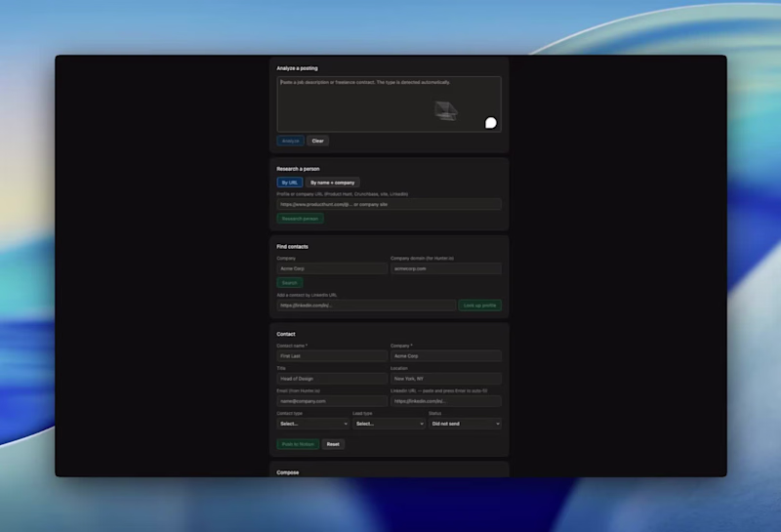Image resolution: width=781 pixels, height=532 pixels.
Task: Click the auto-fill LinkedIn URL field in Contact
Action: (x=446, y=401)
